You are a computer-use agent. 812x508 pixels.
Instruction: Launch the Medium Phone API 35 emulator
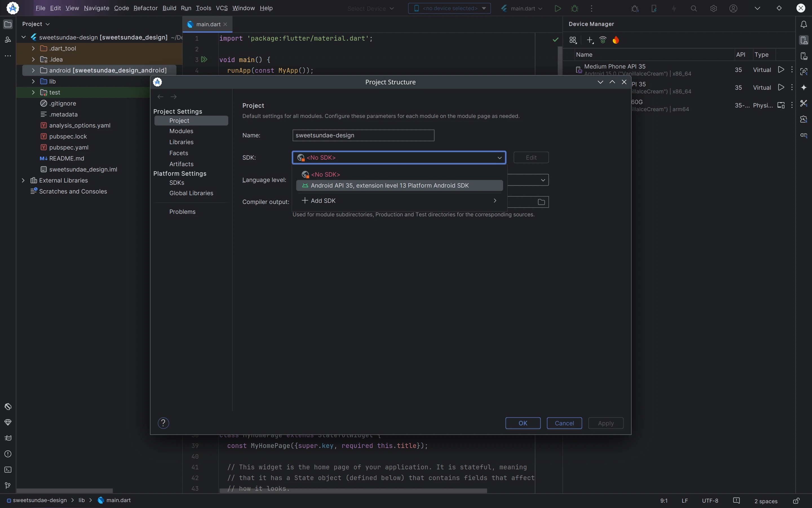point(780,70)
